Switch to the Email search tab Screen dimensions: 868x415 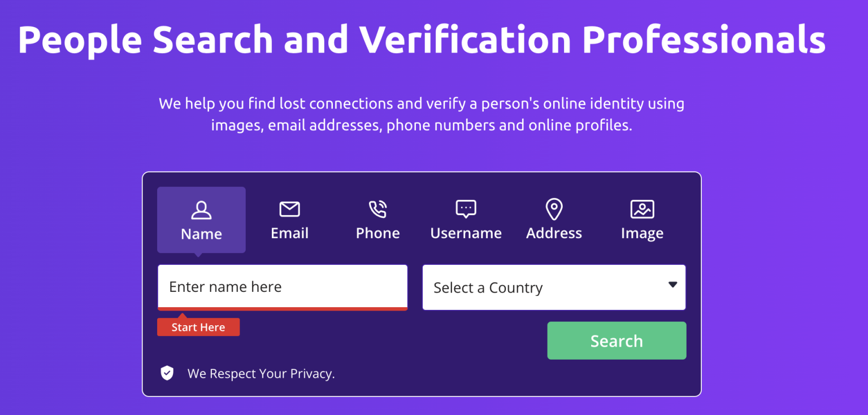pos(289,220)
